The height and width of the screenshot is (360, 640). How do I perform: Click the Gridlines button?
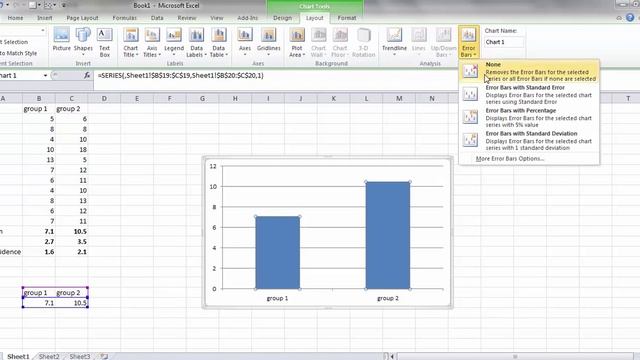(269, 42)
